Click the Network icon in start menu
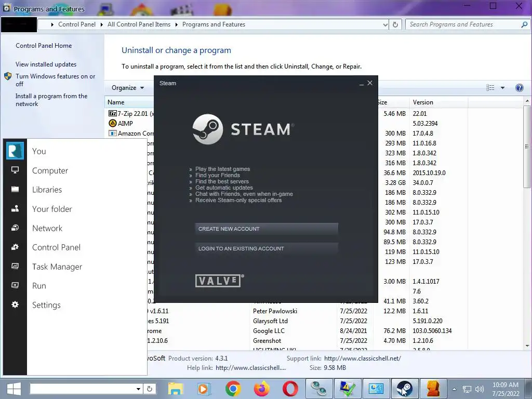The height and width of the screenshot is (399, 532). [x=15, y=228]
